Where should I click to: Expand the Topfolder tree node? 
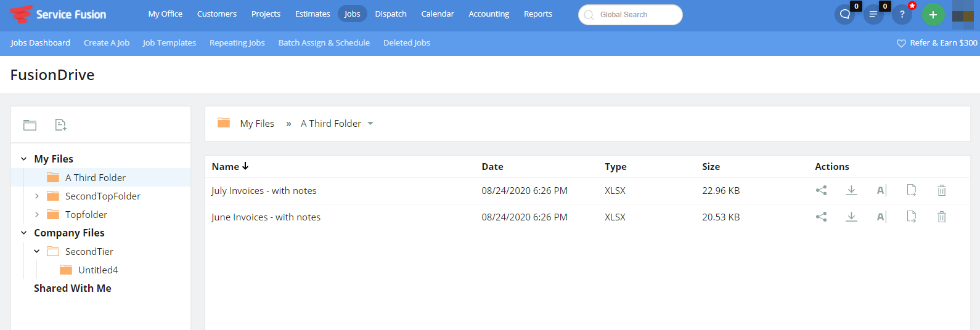click(x=37, y=214)
